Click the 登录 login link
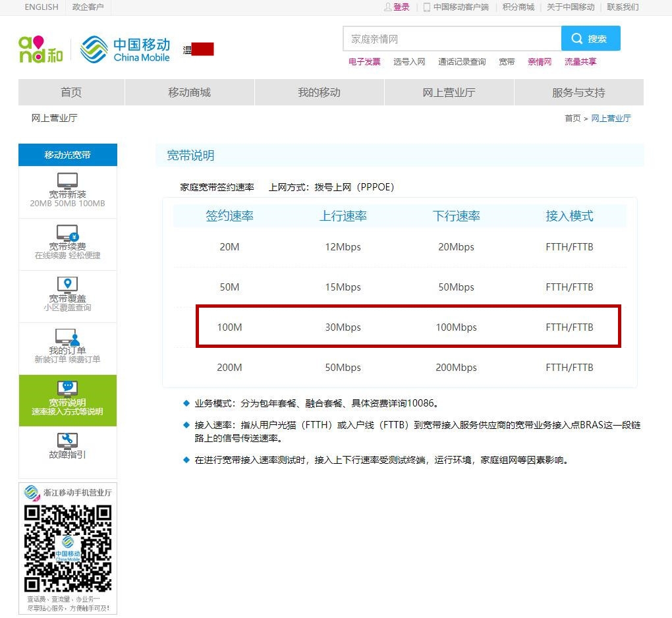672x618 pixels. point(401,7)
